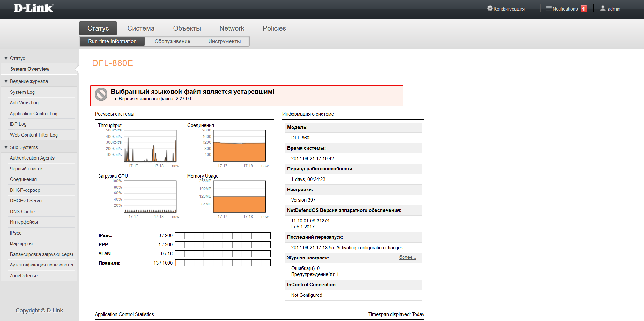The height and width of the screenshot is (321, 644).
Task: Open Anti-Virus Log in sidebar
Action: pos(24,103)
